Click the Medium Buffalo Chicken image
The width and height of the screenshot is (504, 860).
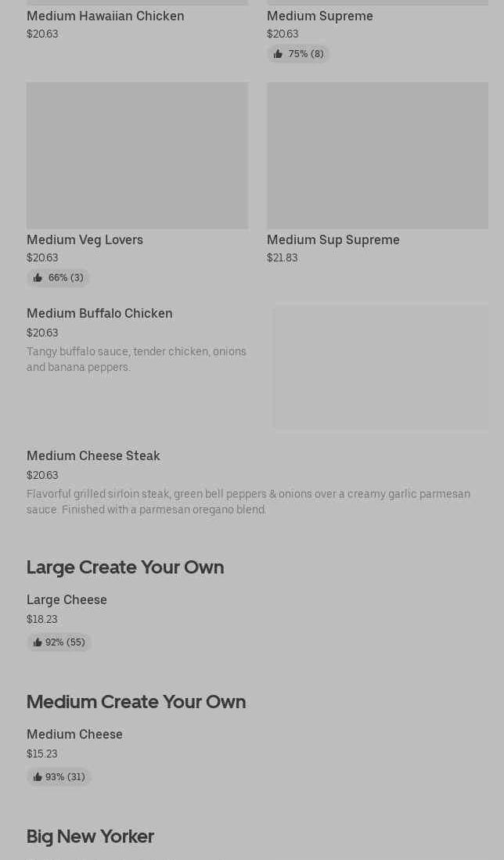(x=380, y=367)
